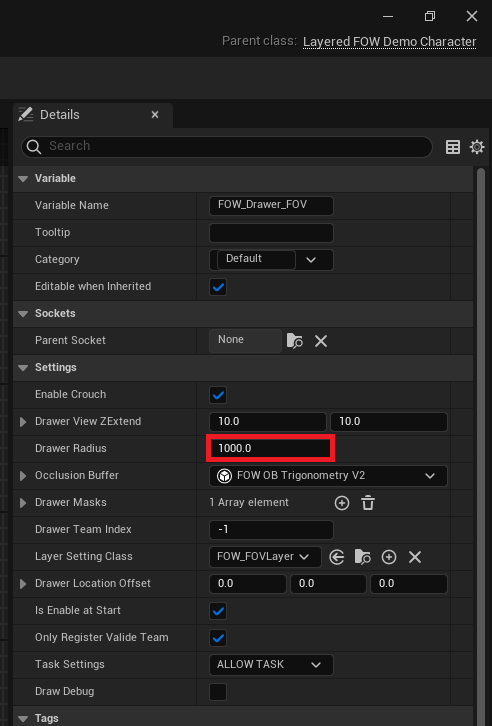Click the Drawer Radius label
492x726 pixels.
(x=71, y=449)
